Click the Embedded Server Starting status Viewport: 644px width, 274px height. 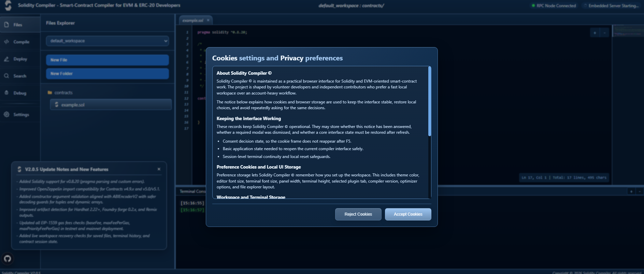(x=611, y=6)
